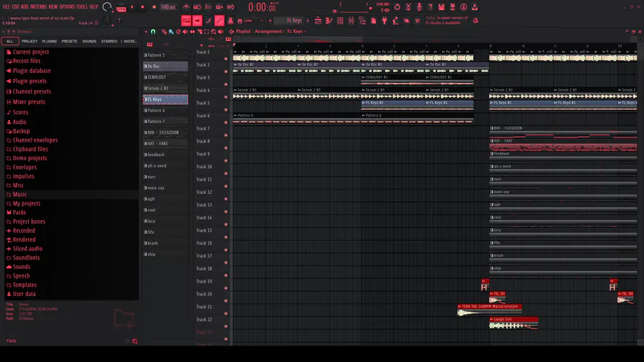The width and height of the screenshot is (644, 362).
Task: Toggle the 3-2-1 countdown icon
Action: [x=208, y=7]
